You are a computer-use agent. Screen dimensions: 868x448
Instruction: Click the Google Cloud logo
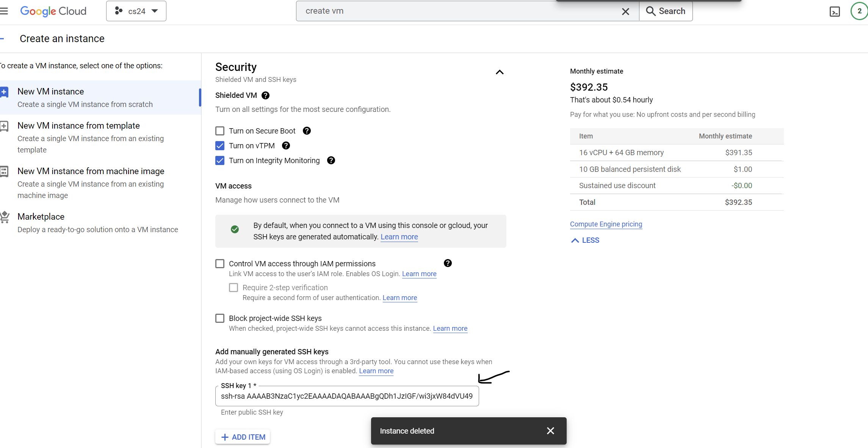click(x=53, y=11)
